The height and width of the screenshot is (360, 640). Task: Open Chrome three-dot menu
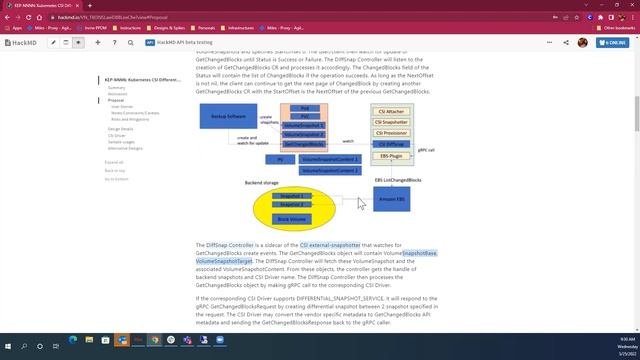click(x=633, y=18)
